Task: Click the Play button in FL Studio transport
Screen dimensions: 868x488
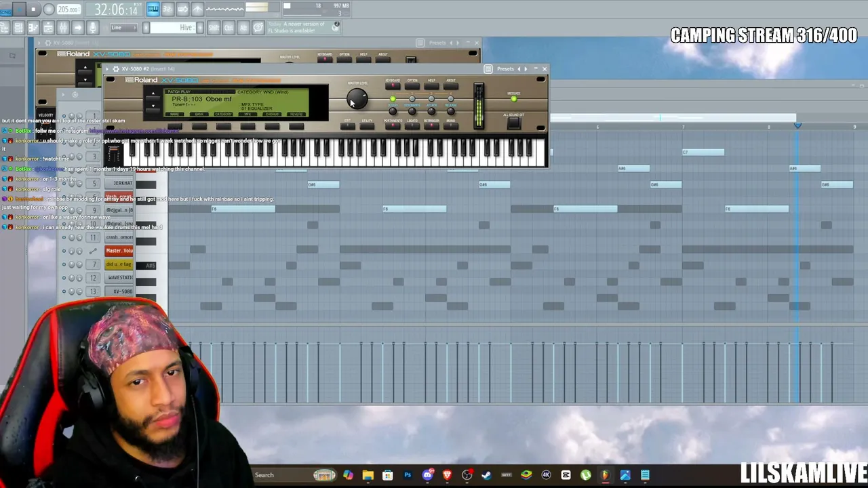Action: [18, 9]
